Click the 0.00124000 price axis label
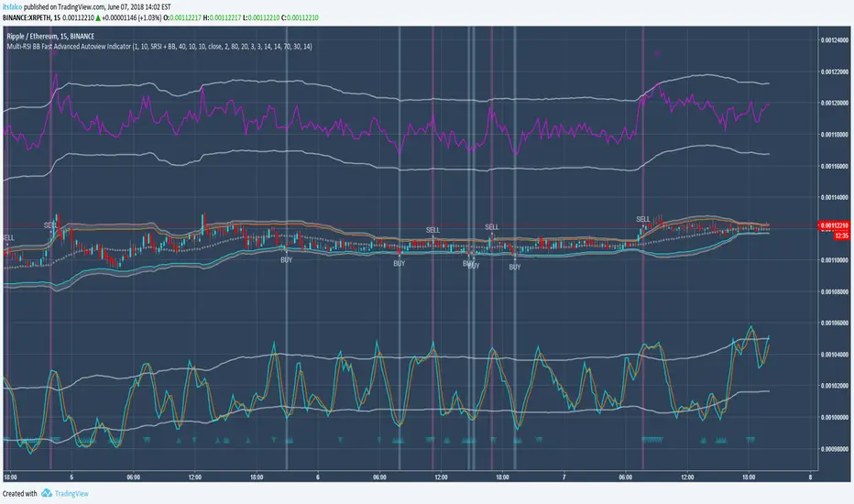The height and width of the screenshot is (504, 854). [x=835, y=40]
